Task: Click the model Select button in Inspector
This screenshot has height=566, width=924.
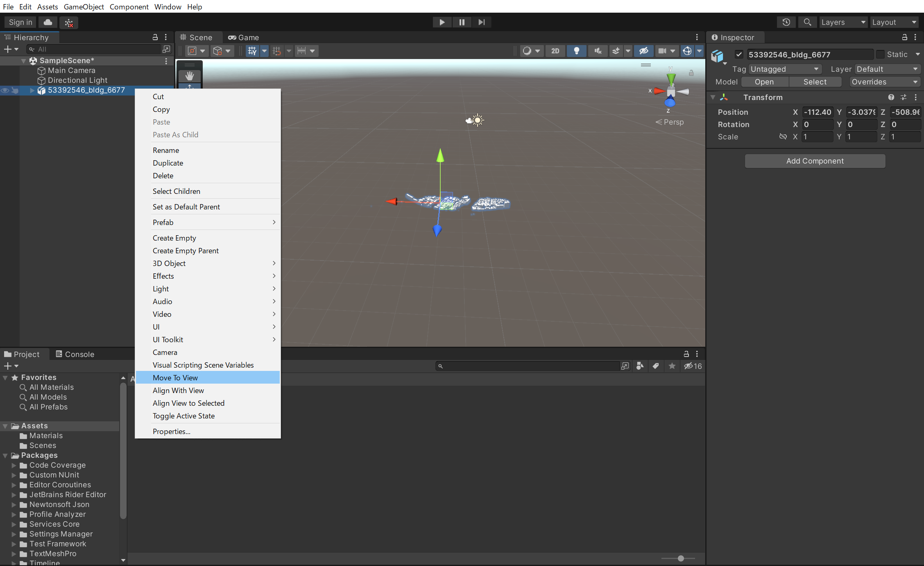Action: point(815,82)
